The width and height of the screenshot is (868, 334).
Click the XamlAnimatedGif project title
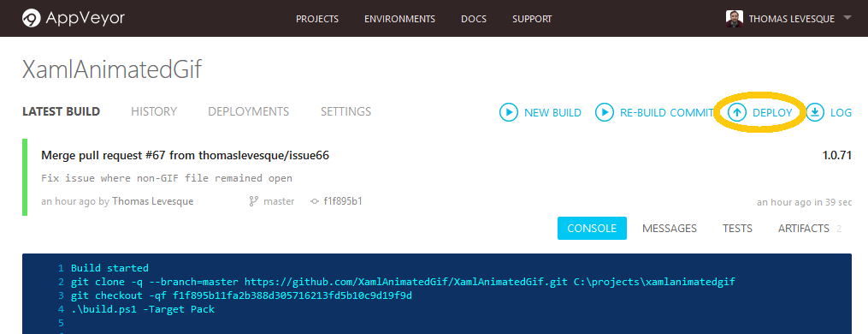112,69
